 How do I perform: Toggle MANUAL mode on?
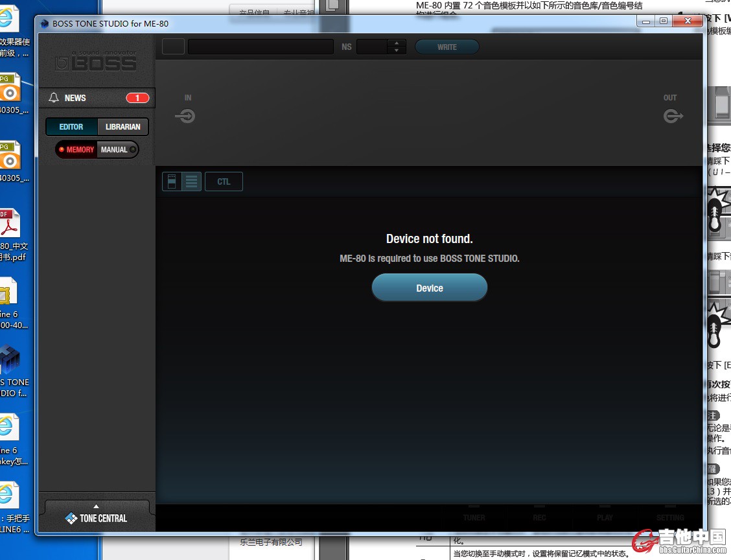click(x=117, y=150)
